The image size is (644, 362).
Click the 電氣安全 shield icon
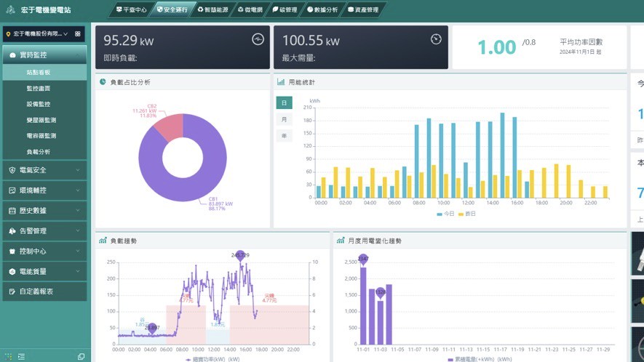click(12, 170)
